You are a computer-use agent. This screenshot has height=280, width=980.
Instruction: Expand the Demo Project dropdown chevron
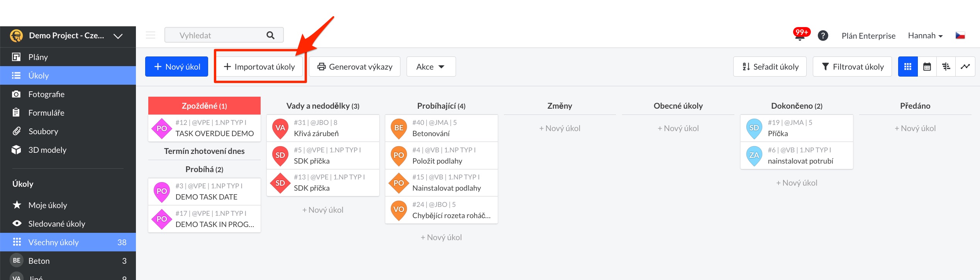pos(118,36)
